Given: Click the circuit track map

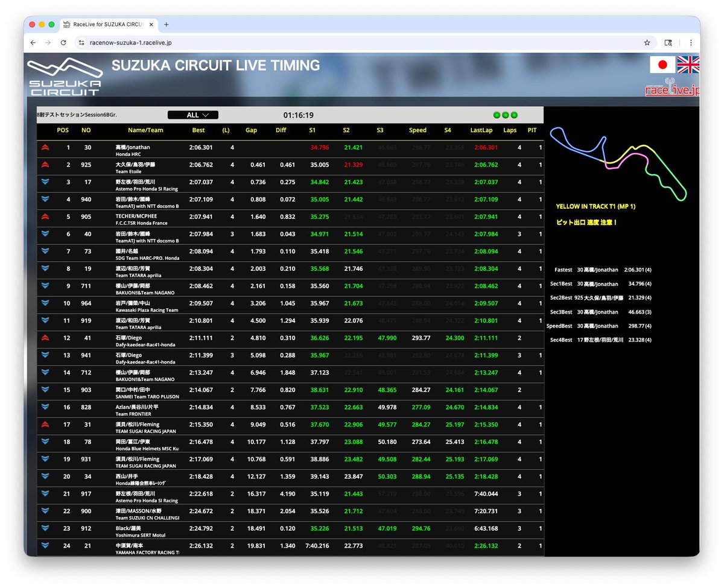Looking at the screenshot, I should (x=617, y=163).
